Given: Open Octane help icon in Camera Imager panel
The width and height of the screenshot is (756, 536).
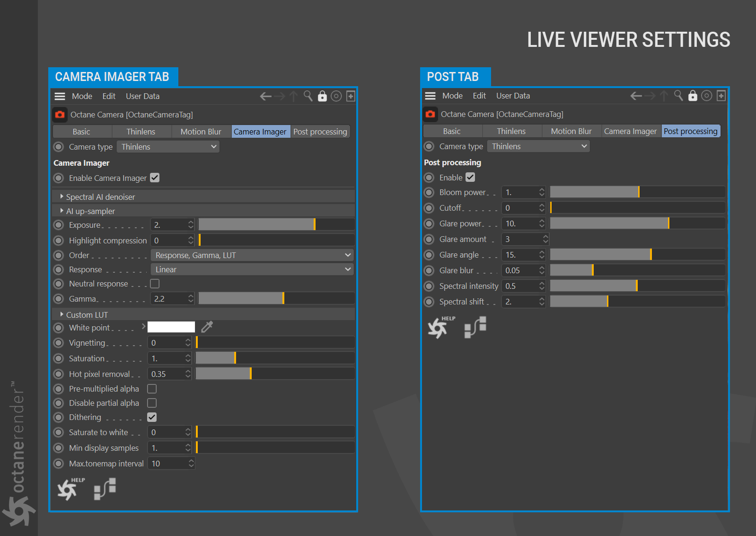Looking at the screenshot, I should pyautogui.click(x=70, y=489).
